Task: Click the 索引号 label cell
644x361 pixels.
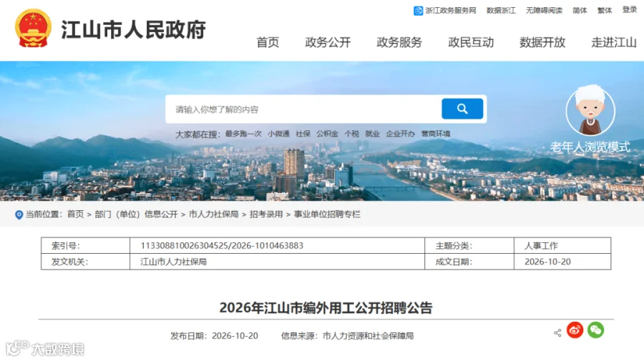Action: pos(85,245)
